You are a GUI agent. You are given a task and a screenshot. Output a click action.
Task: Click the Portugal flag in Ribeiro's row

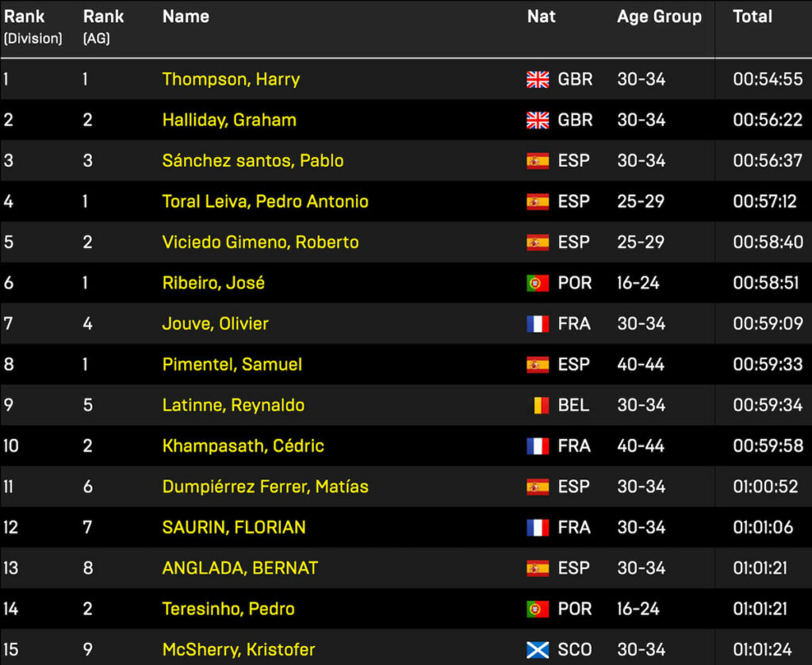(538, 283)
